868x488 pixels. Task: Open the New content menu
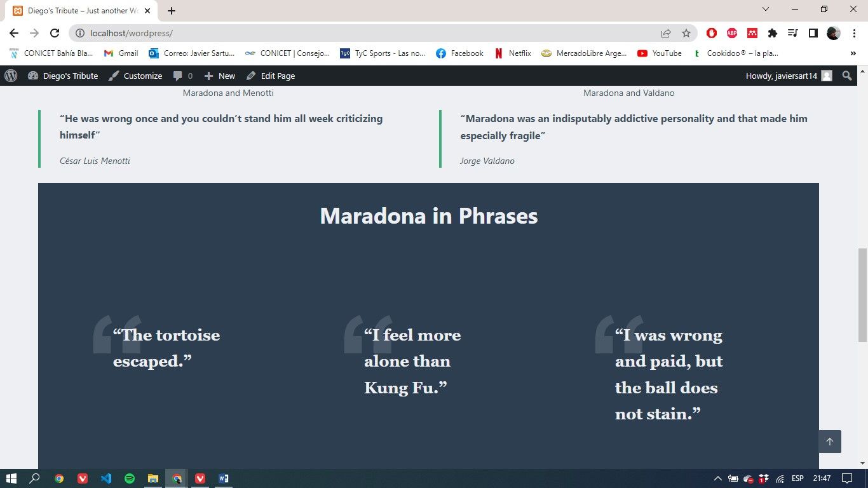[x=219, y=76]
